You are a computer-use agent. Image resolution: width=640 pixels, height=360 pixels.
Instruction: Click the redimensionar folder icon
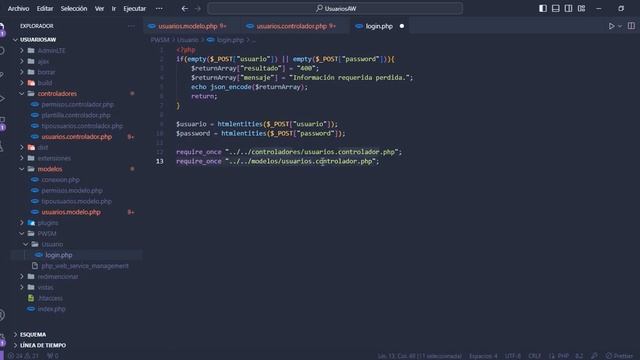31,277
